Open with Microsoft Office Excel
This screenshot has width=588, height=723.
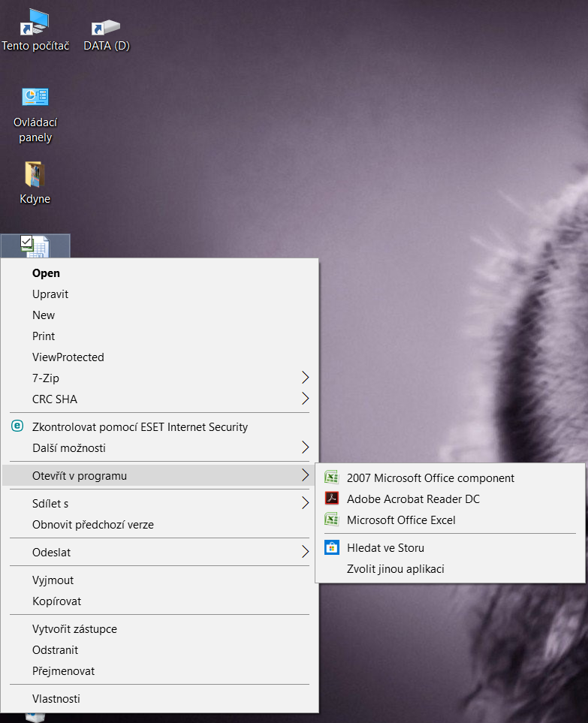pos(450,520)
